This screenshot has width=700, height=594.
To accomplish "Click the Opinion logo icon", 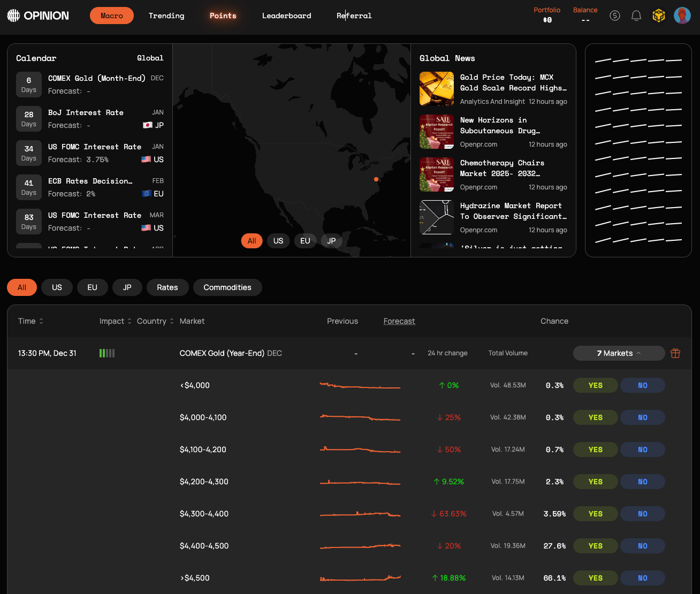I will click(x=13, y=16).
